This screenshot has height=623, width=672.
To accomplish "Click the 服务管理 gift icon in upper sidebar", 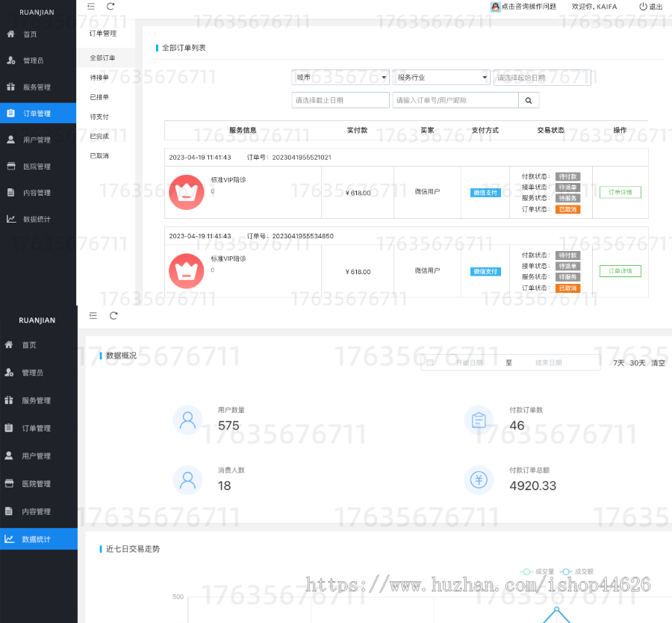I will point(10,87).
